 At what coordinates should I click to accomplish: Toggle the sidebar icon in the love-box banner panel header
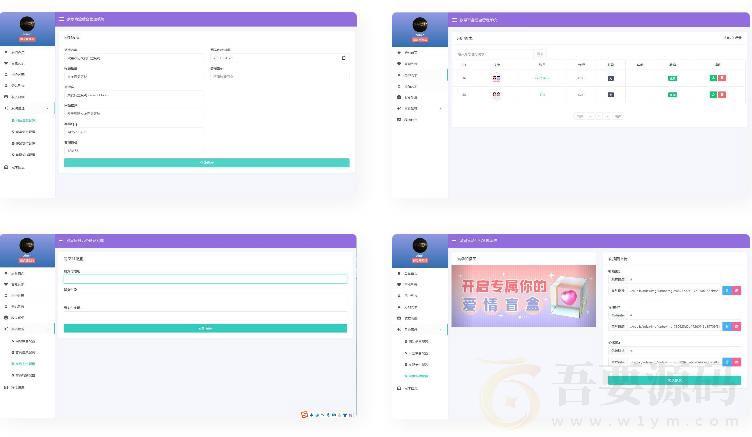click(x=454, y=240)
